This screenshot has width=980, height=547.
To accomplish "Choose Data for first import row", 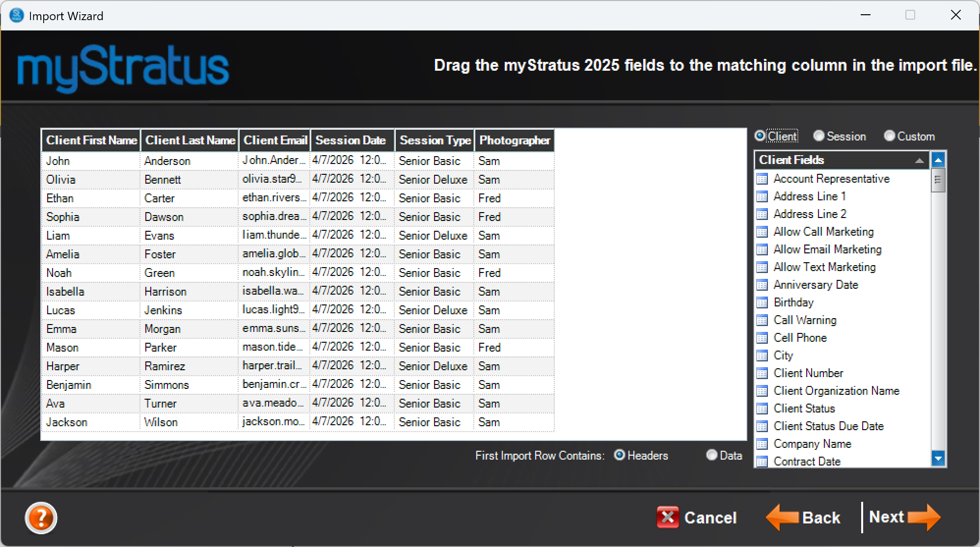I will pos(711,455).
